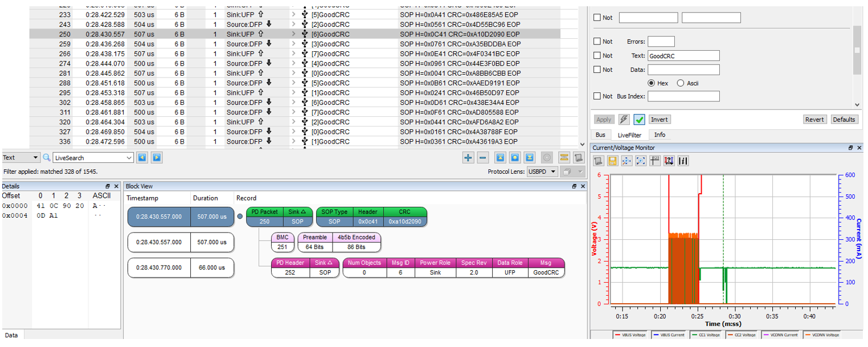Click the save icon in Current/Voltage Monitor

612,161
